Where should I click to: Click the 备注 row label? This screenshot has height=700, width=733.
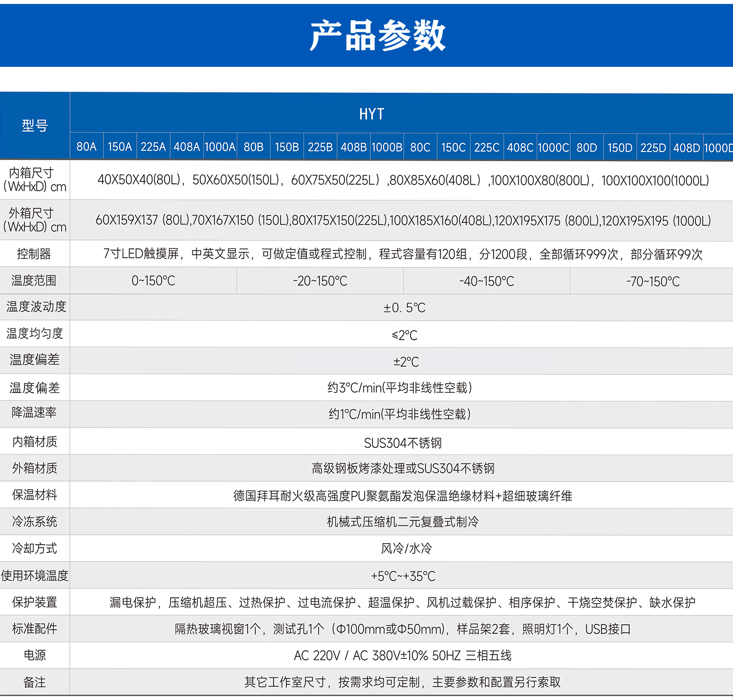35,682
